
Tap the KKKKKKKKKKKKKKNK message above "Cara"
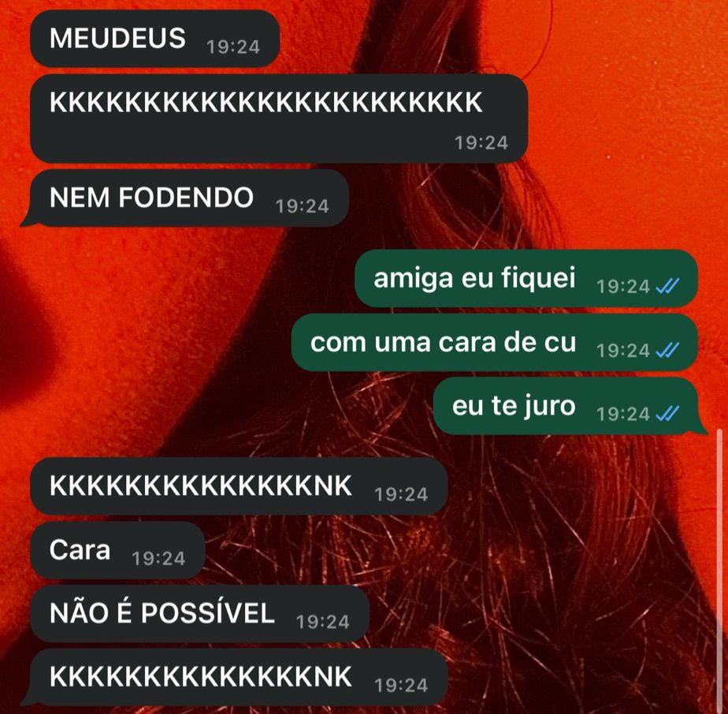(239, 486)
